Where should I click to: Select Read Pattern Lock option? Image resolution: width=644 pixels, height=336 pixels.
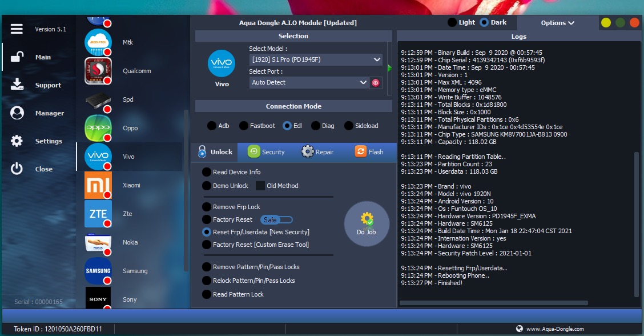point(233,294)
